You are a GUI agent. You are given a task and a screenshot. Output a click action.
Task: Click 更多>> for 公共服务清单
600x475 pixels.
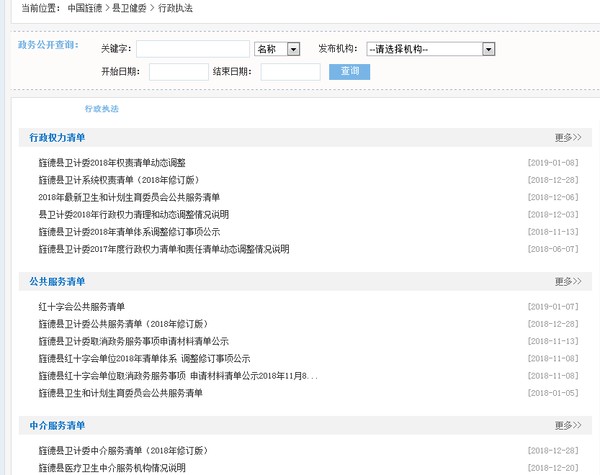click(568, 281)
